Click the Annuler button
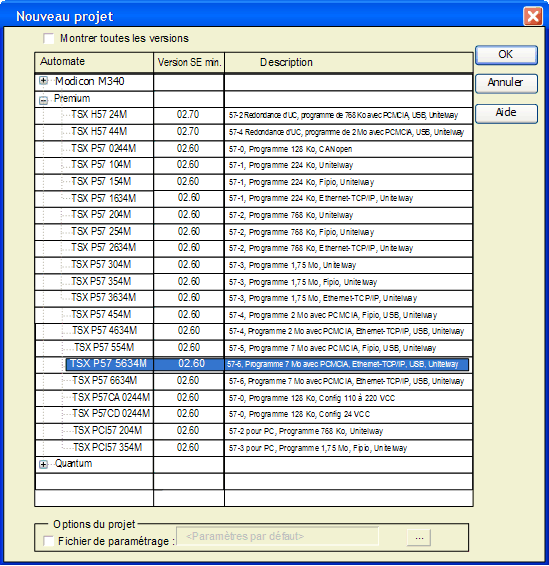The height and width of the screenshot is (566, 549). (x=506, y=83)
